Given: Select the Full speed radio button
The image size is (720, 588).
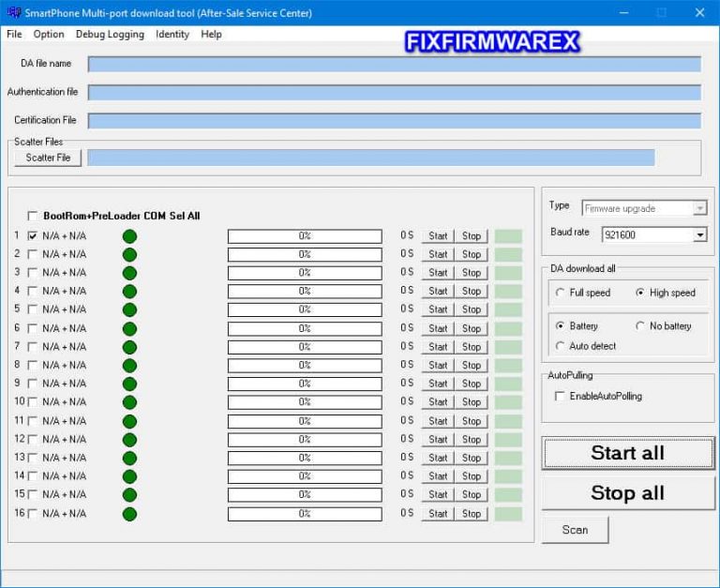Looking at the screenshot, I should pyautogui.click(x=560, y=293).
